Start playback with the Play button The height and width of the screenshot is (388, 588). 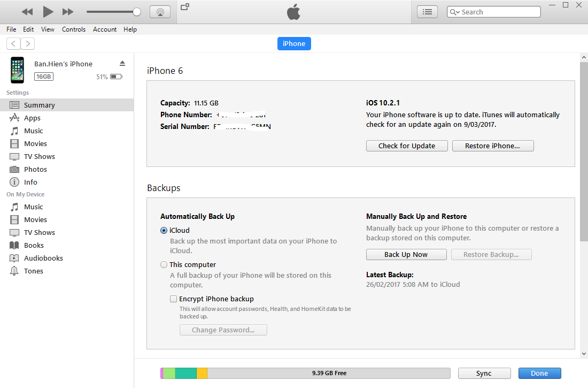(x=48, y=12)
